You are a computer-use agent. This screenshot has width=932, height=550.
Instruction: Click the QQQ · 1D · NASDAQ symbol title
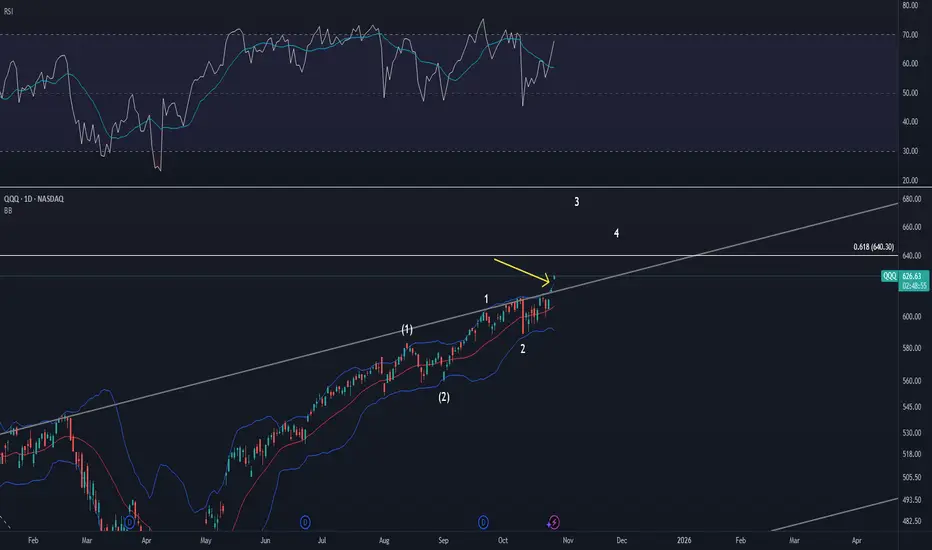[34, 199]
